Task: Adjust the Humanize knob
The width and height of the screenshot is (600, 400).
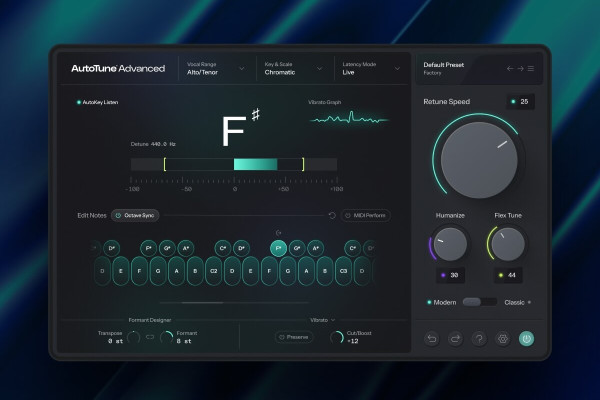Action: (x=450, y=244)
